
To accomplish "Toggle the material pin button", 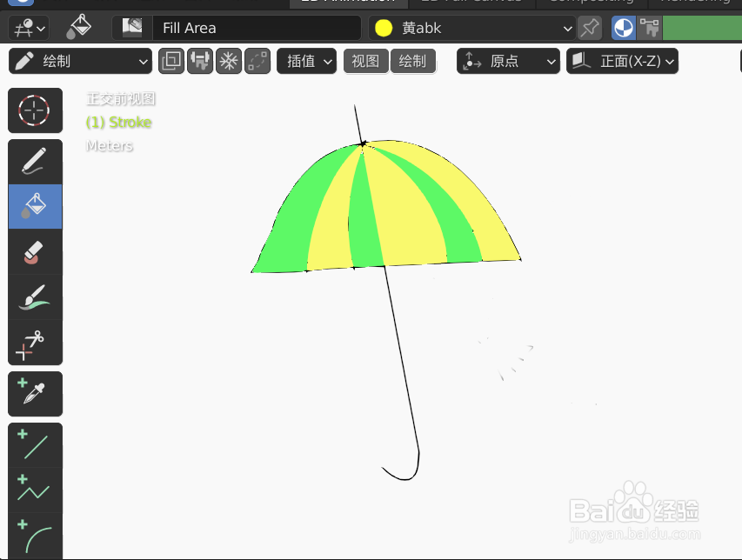I will click(x=589, y=28).
